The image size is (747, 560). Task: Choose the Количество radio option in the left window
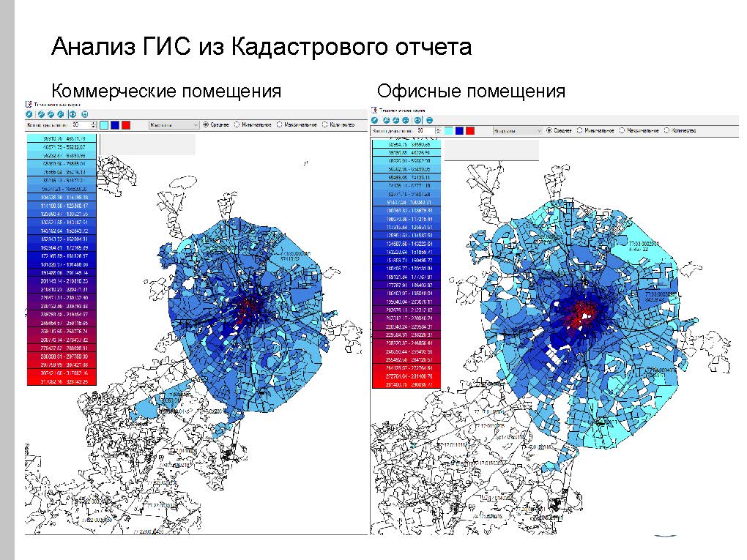325,125
